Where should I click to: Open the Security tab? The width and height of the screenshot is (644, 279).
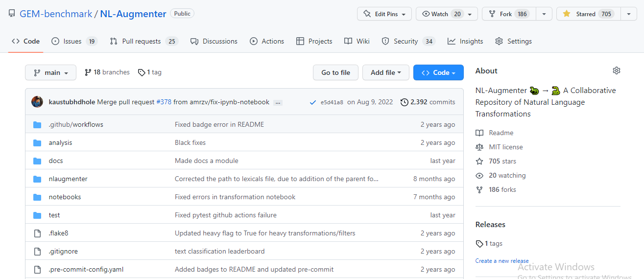408,41
